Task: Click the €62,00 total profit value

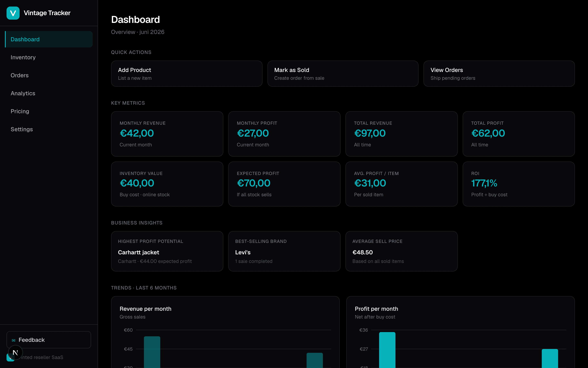Action: pos(488,133)
